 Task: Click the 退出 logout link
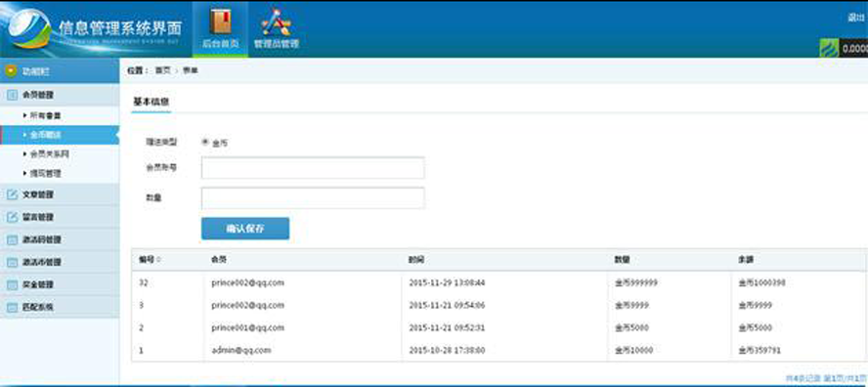(x=856, y=18)
